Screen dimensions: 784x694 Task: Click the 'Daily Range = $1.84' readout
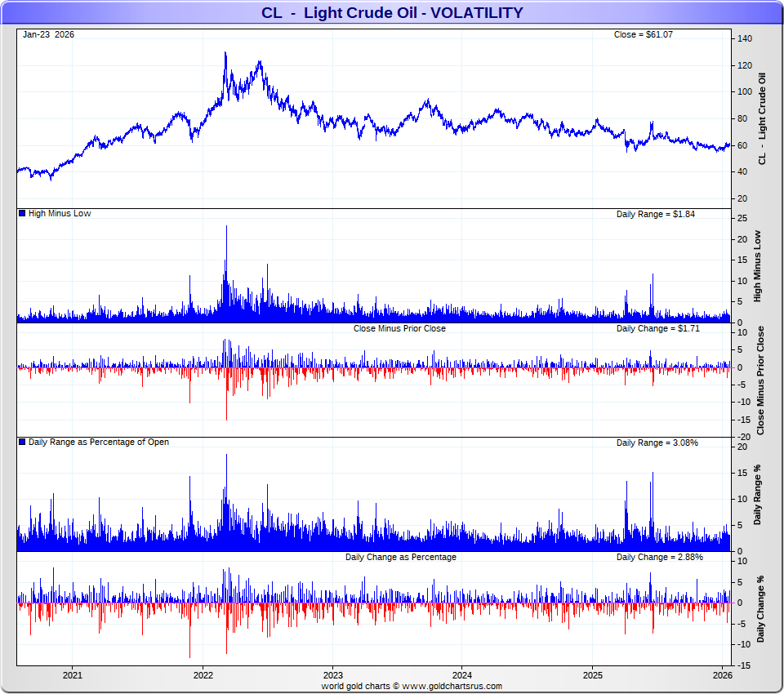[657, 214]
